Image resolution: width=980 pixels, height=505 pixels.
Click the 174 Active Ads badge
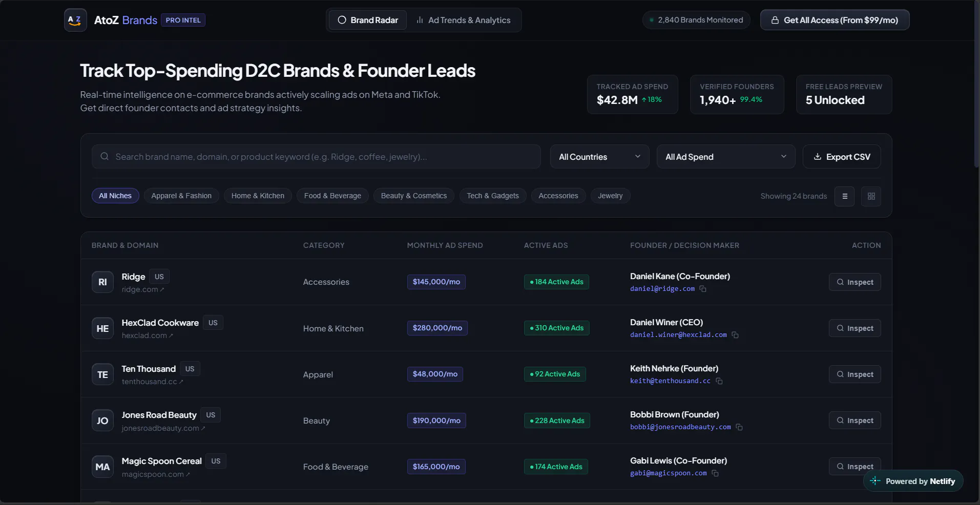(x=556, y=467)
